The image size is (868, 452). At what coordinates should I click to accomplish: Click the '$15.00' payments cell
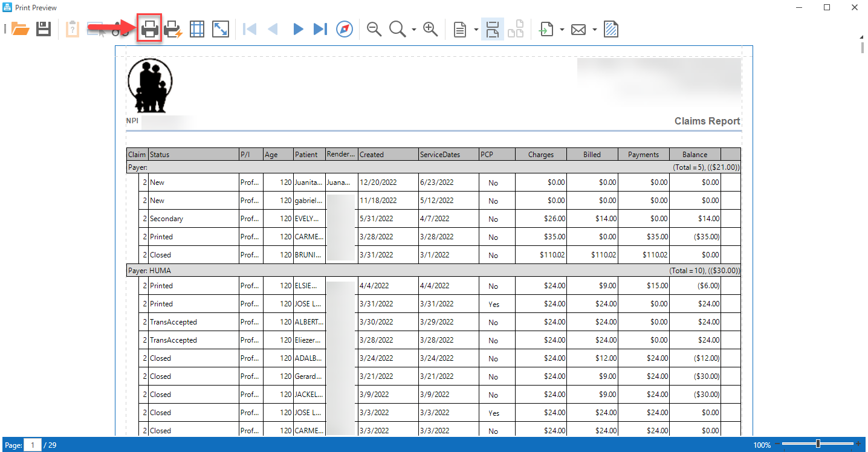(x=644, y=286)
